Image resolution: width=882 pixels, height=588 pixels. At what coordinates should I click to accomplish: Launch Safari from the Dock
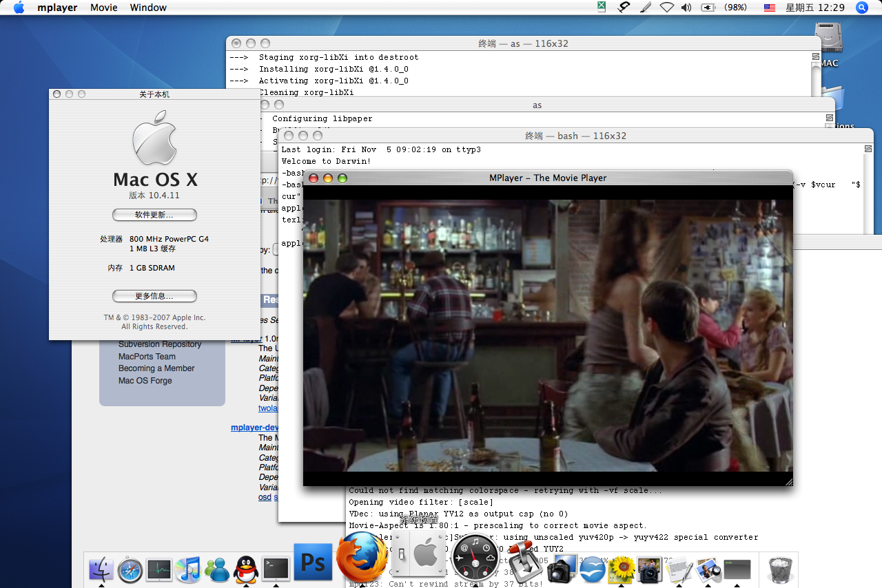point(130,569)
